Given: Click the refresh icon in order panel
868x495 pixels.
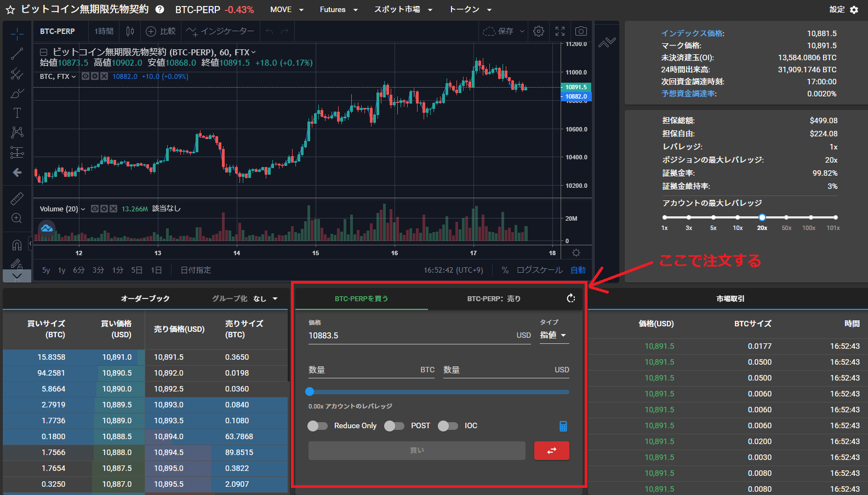Looking at the screenshot, I should pyautogui.click(x=571, y=298).
